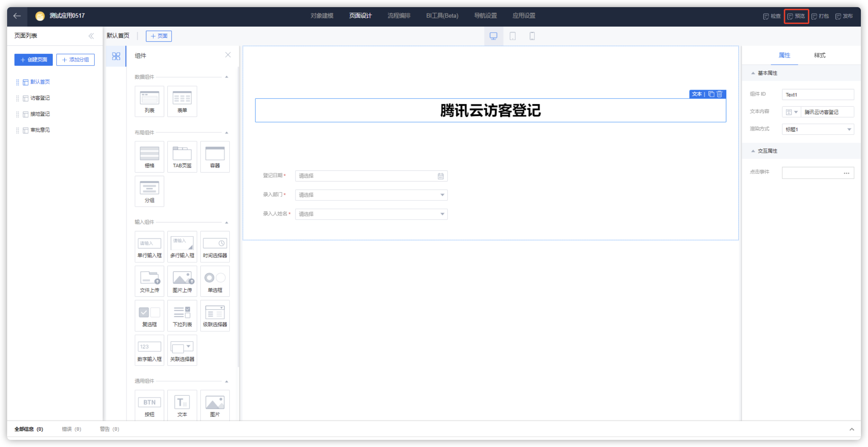868x447 pixels.
Task: Open 文本内容 type selector dropdown
Action: (792, 112)
